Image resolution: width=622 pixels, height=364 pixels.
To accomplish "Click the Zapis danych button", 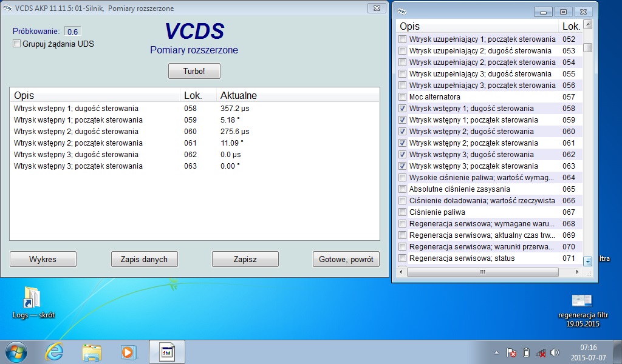I will point(144,259).
